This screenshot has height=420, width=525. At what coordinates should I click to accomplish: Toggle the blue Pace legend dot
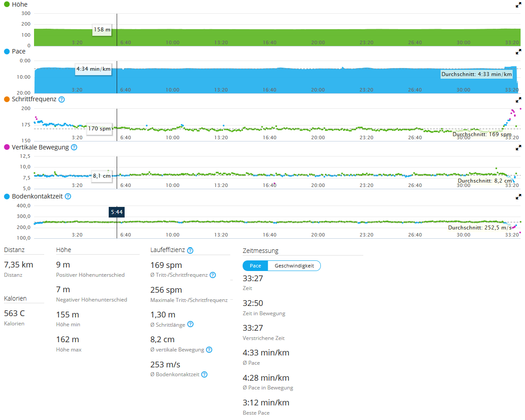coord(7,51)
